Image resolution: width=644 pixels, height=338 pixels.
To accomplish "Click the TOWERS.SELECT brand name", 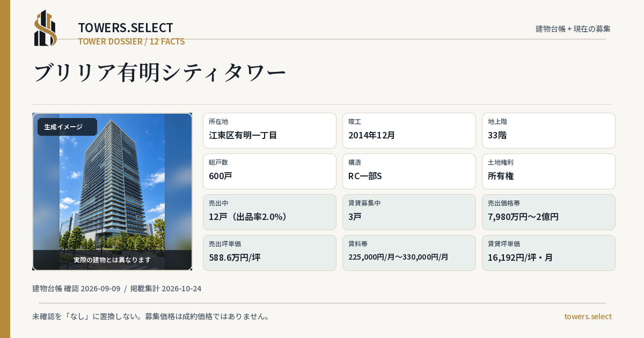I will [126, 28].
